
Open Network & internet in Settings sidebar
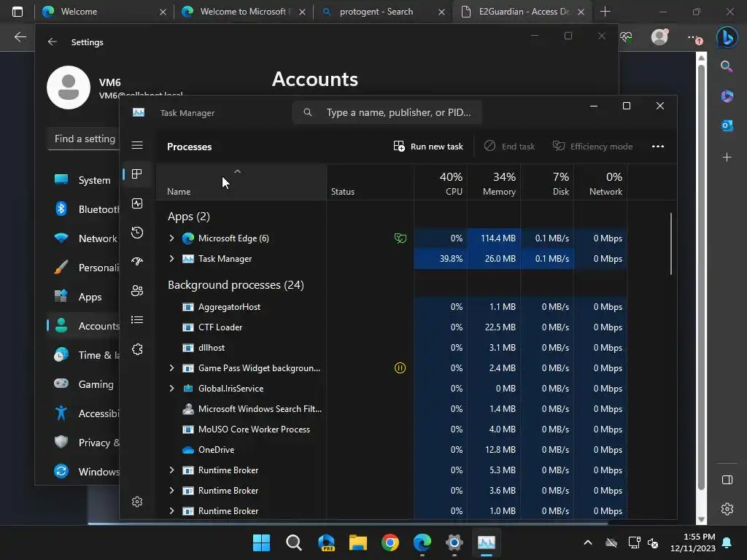tap(83, 238)
